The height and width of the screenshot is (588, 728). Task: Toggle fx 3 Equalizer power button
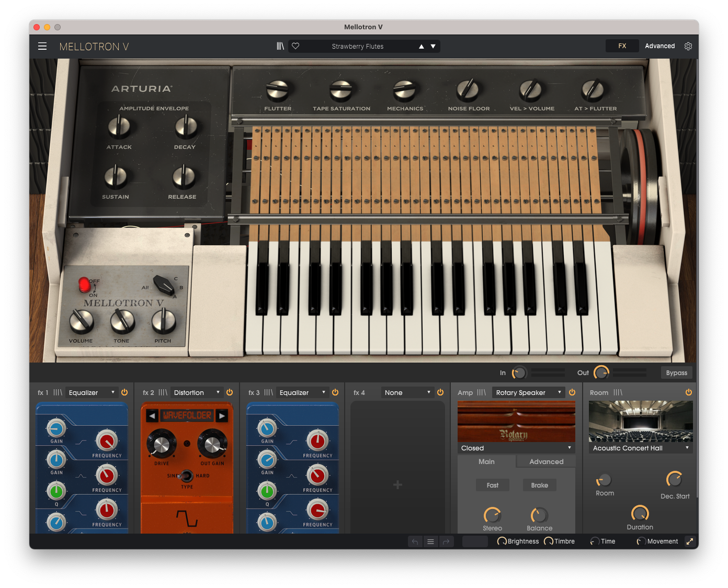[x=335, y=392]
